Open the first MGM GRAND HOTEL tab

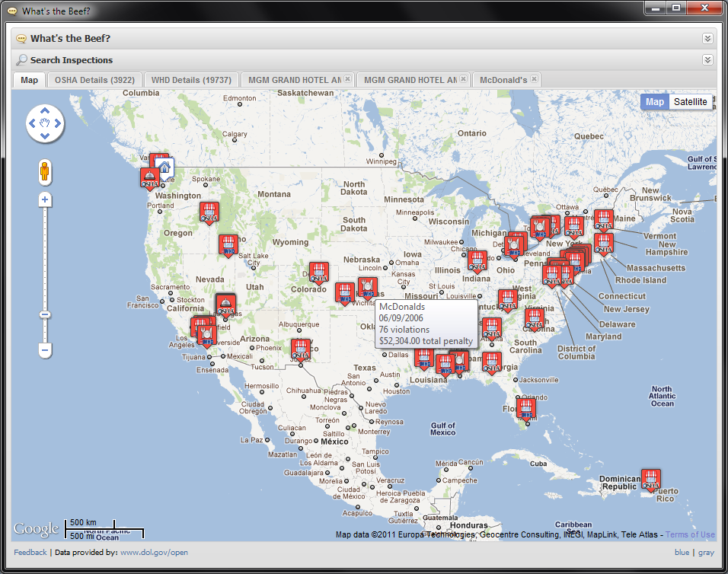click(x=295, y=80)
